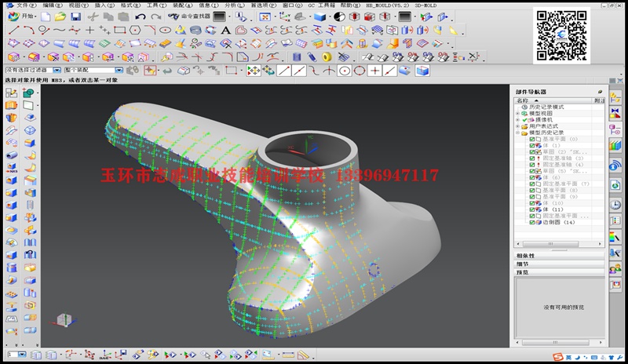Open the selection filter dropdown 没有选择过滤器
This screenshot has width=628, height=364.
pos(57,70)
